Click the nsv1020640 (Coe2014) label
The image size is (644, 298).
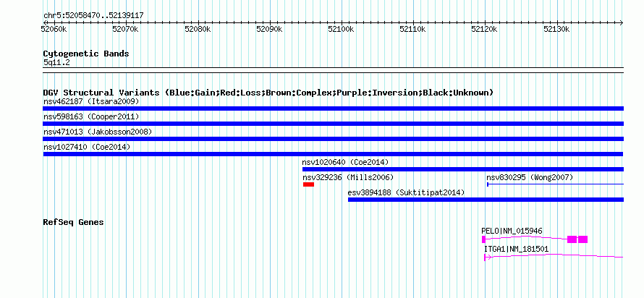point(345,162)
